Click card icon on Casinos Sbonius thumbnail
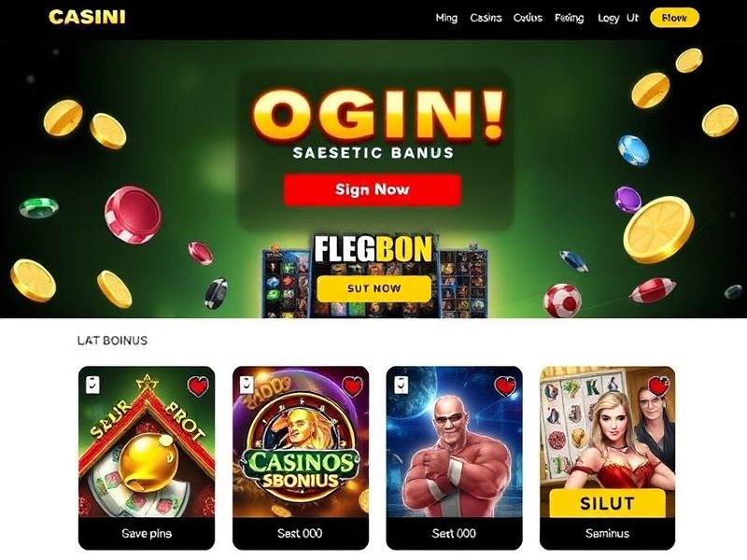The width and height of the screenshot is (747, 560). [247, 385]
